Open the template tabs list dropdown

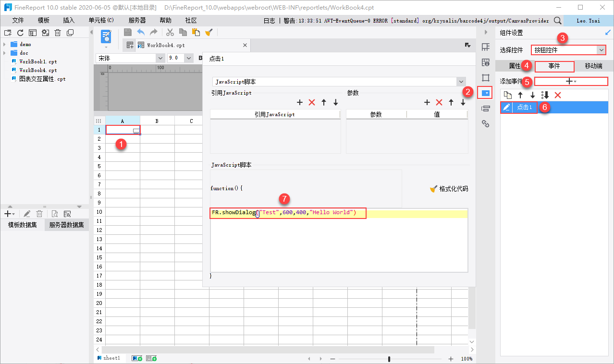[x=467, y=45]
